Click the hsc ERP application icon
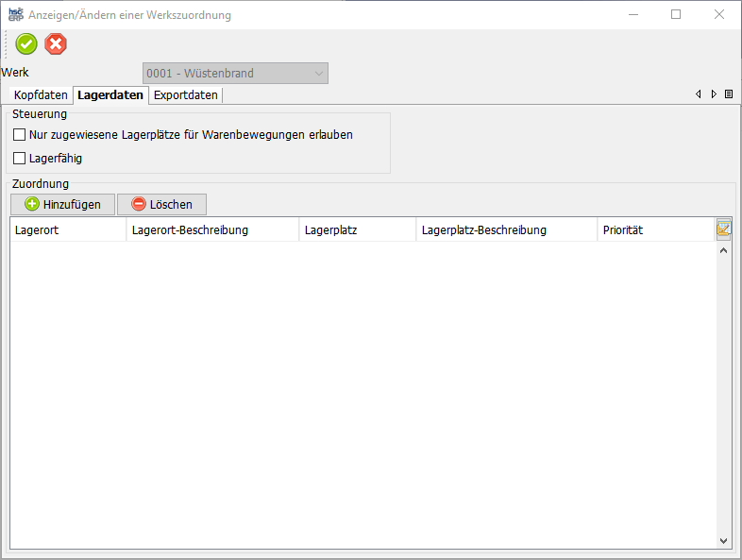This screenshot has height=560, width=742. coord(15,15)
